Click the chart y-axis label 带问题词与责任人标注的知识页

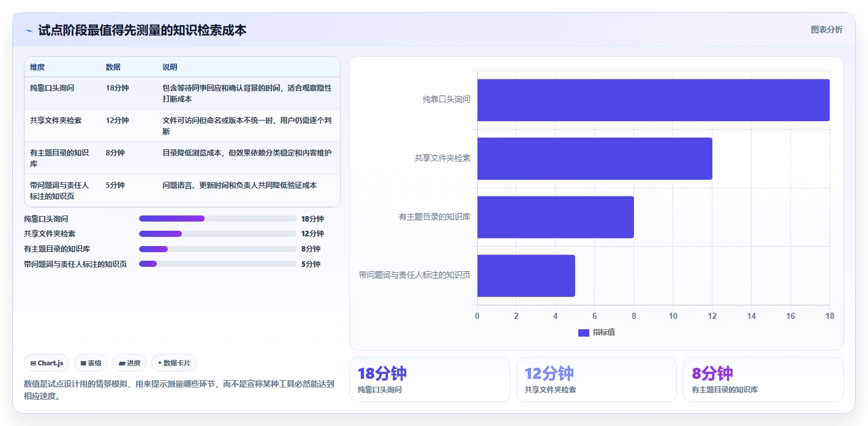click(415, 275)
